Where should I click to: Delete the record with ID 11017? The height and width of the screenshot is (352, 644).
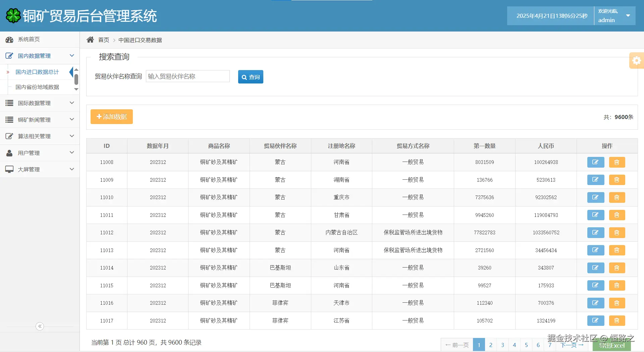[x=617, y=320]
